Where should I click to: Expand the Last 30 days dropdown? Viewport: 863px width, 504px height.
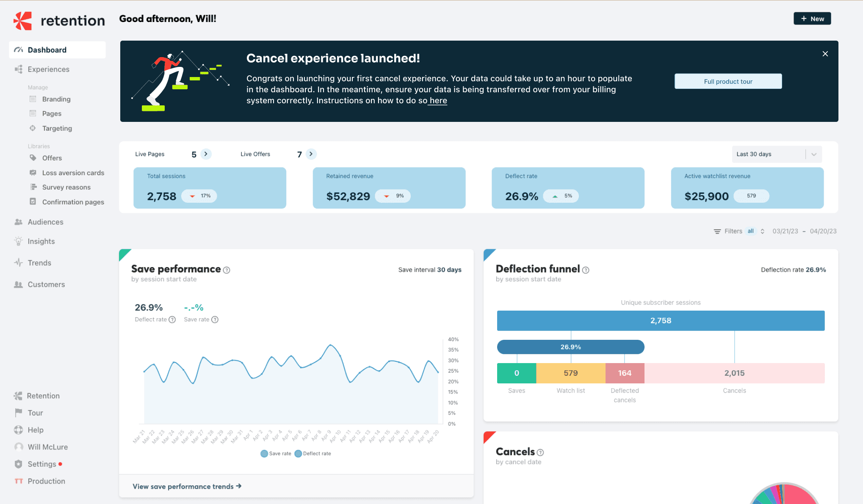[x=813, y=154]
